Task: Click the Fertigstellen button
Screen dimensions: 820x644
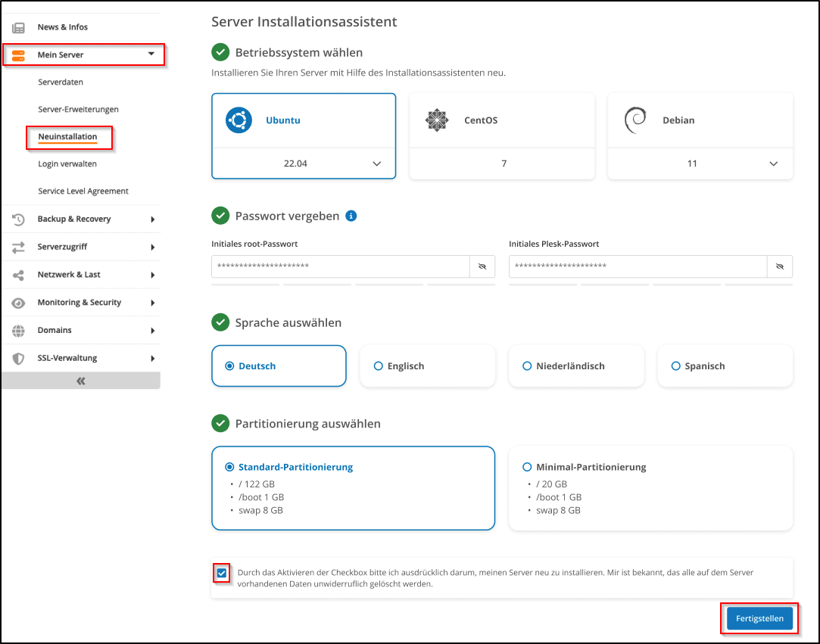Action: click(759, 619)
